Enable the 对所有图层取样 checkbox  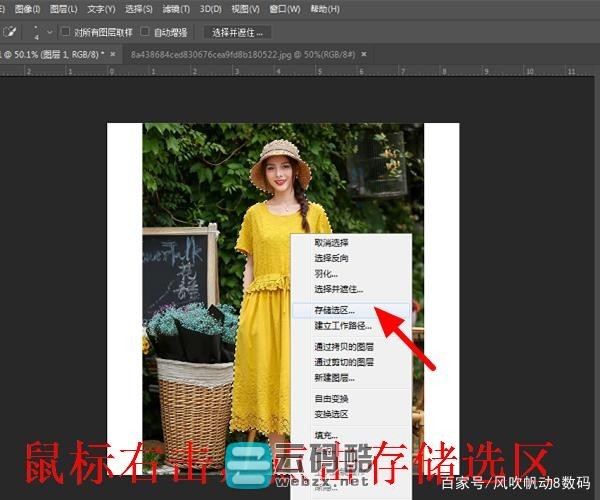point(66,32)
